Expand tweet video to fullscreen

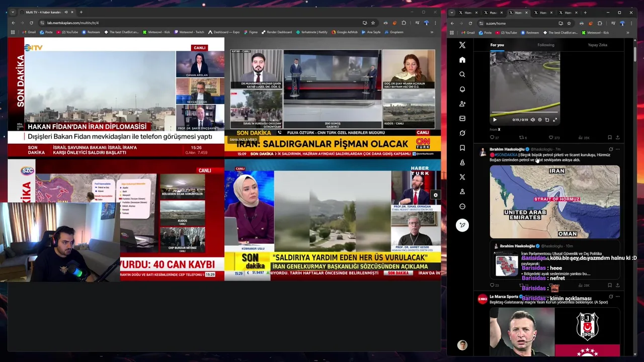(x=555, y=120)
